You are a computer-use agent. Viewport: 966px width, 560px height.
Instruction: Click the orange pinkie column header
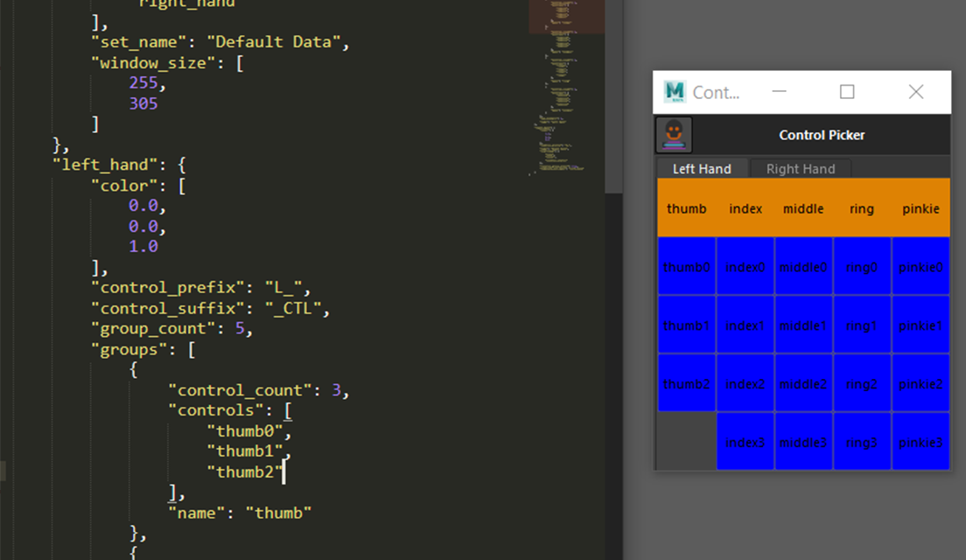pos(920,208)
